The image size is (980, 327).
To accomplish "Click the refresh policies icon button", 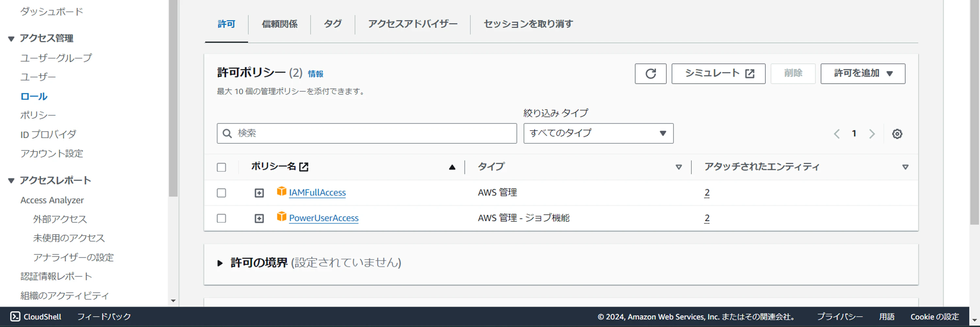I will click(650, 73).
